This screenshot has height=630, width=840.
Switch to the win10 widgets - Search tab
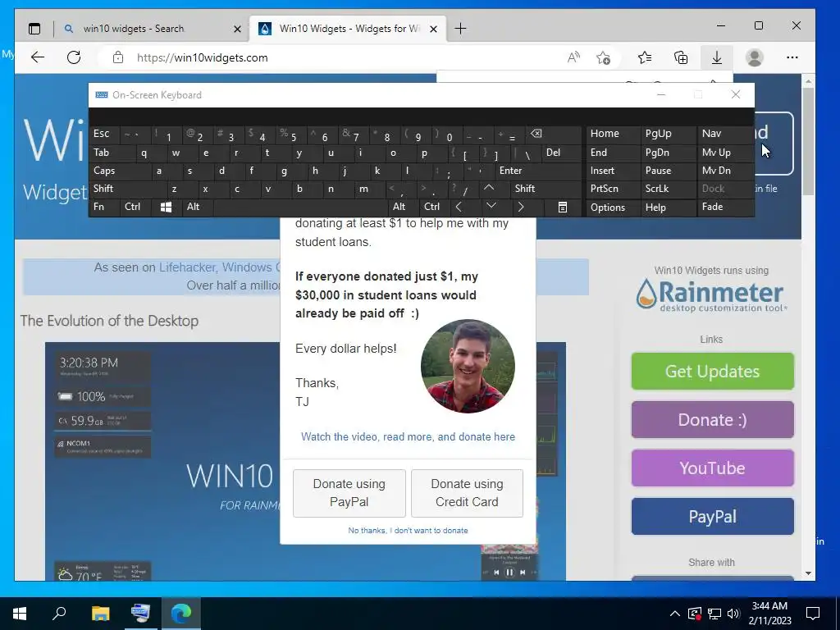tap(152, 29)
